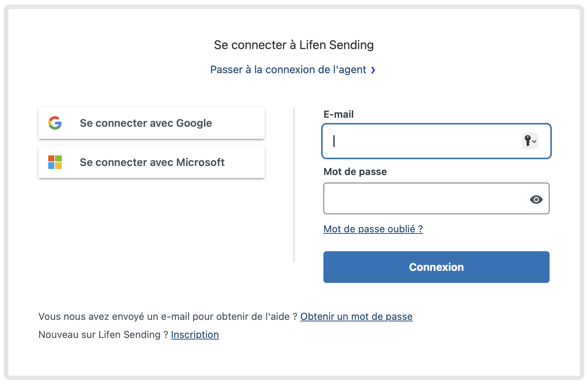
Task: Switch to agent login via Passer à la connexion
Action: pos(288,69)
